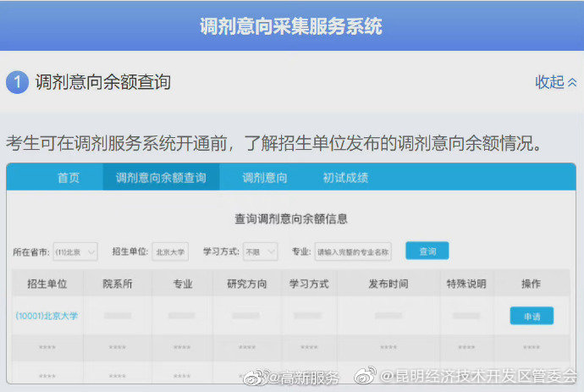Viewport: 584px width, 392px height.
Task: Switch to the 调剂意向 tab
Action: (264, 178)
